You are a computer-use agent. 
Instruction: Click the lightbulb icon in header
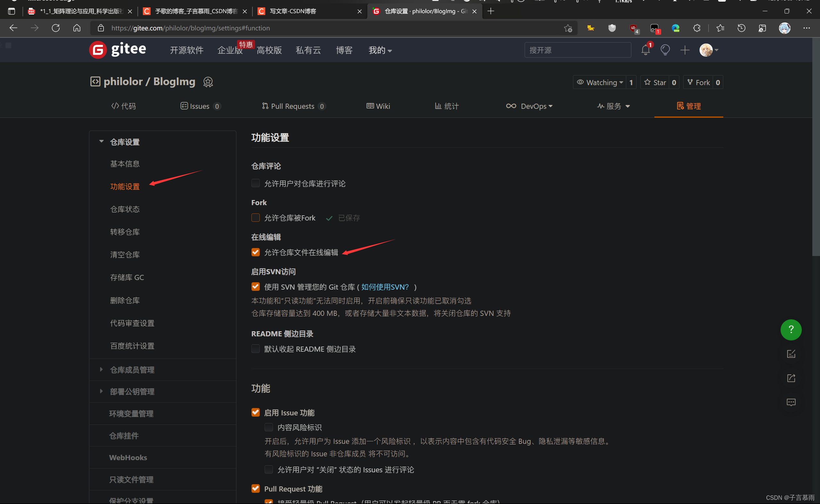tap(665, 50)
